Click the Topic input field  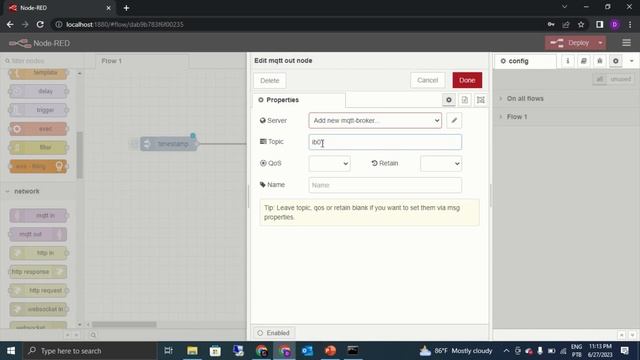tap(385, 142)
